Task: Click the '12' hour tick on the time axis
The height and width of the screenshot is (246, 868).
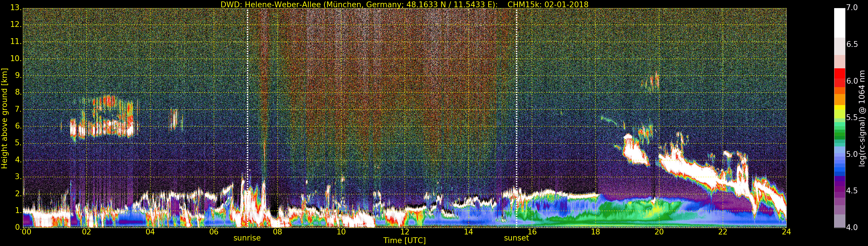Action: click(x=405, y=232)
